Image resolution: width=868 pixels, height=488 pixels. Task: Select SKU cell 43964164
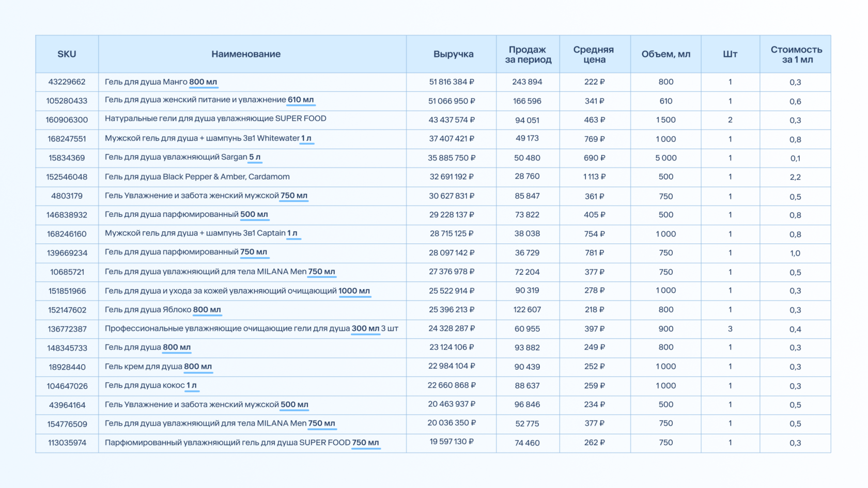pyautogui.click(x=67, y=405)
